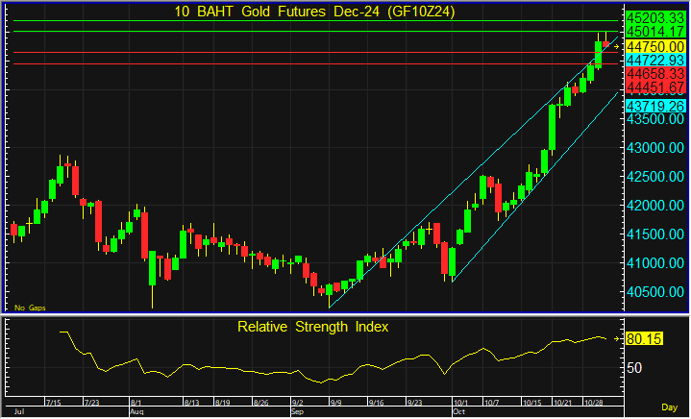Select the Aug month marker on time axis

[x=136, y=411]
